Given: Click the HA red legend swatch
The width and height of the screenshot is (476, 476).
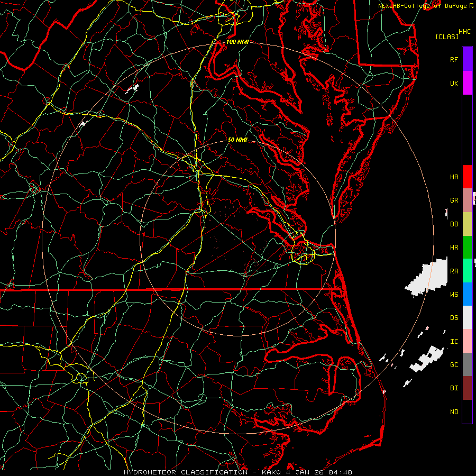Looking at the screenshot, I should pos(467,177).
